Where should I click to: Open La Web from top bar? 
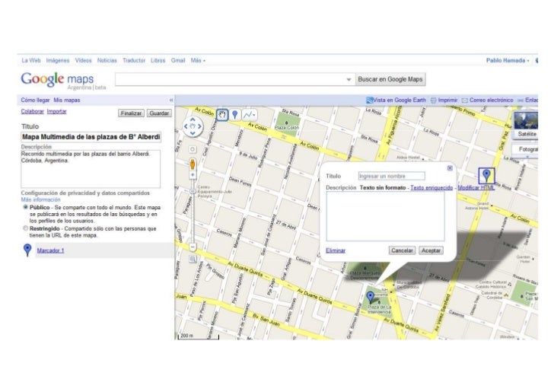[31, 60]
